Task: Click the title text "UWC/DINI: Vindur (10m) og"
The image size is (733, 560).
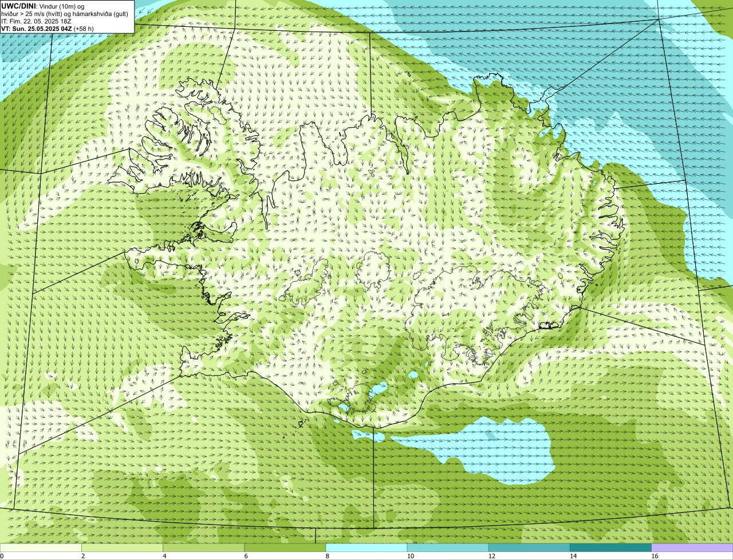Action: click(x=43, y=6)
